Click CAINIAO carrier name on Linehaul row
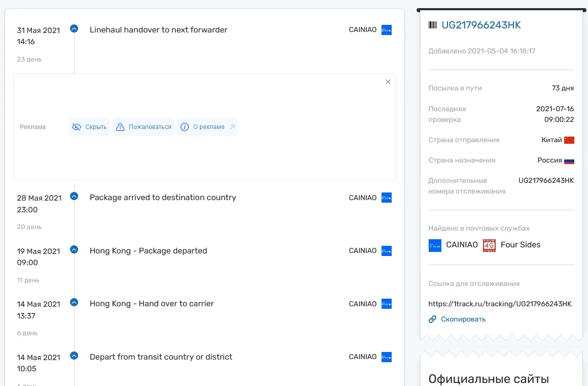The image size is (588, 386). click(363, 29)
